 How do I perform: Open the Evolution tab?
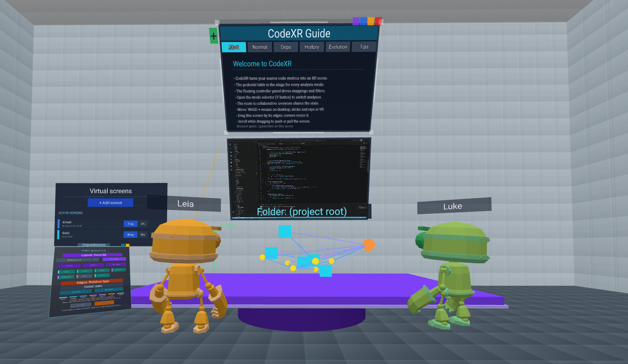[x=338, y=47]
